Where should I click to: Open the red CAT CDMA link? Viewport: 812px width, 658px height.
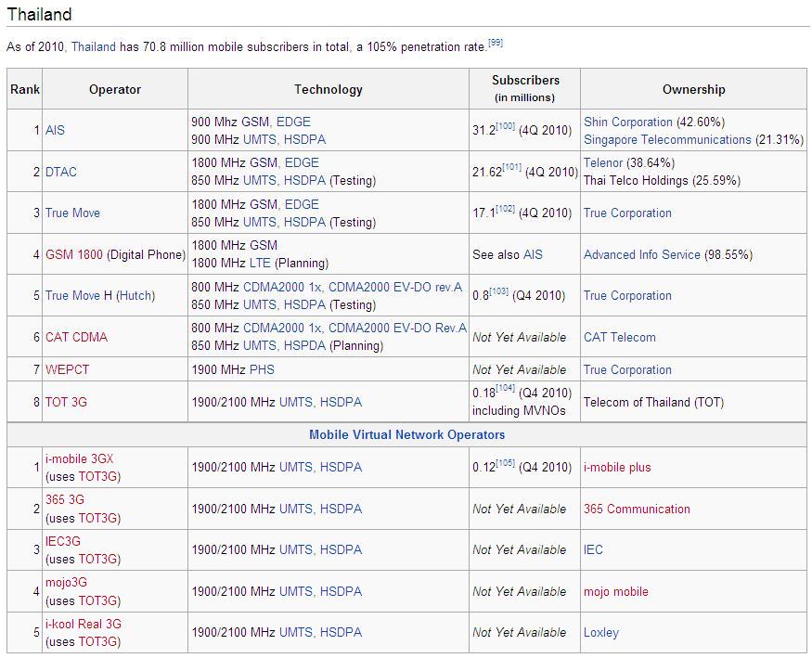pyautogui.click(x=76, y=337)
